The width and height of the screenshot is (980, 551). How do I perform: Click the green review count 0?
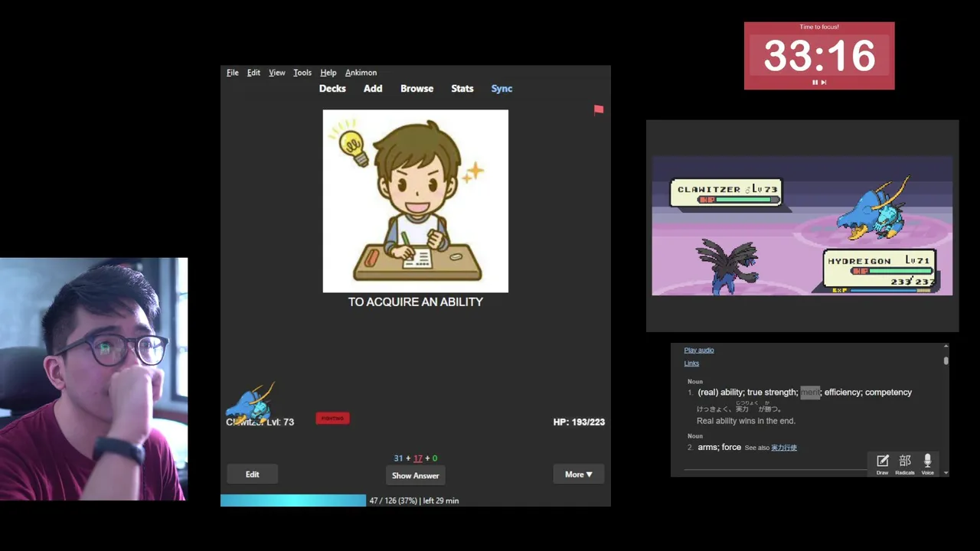tap(435, 458)
